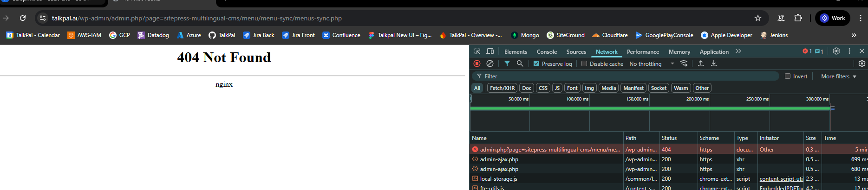Switch to the Application tab
Image resolution: width=868 pixels, height=190 pixels.
(x=714, y=52)
